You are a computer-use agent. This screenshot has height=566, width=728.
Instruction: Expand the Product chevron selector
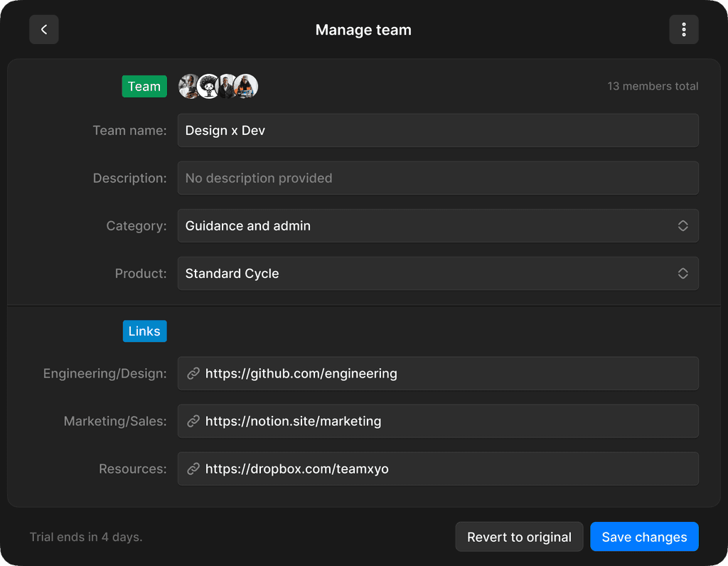point(682,274)
